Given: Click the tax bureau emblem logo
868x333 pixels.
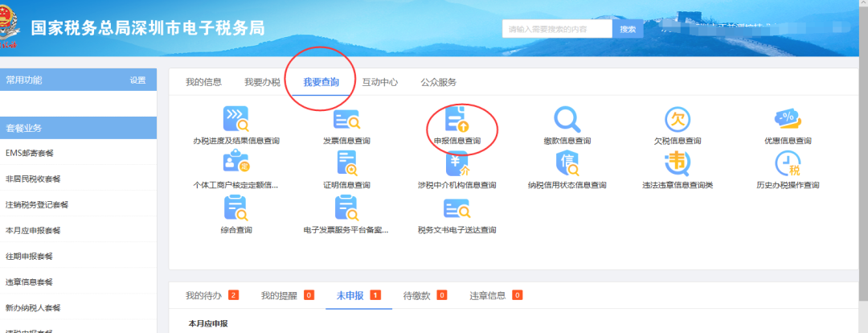Looking at the screenshot, I should (x=10, y=27).
